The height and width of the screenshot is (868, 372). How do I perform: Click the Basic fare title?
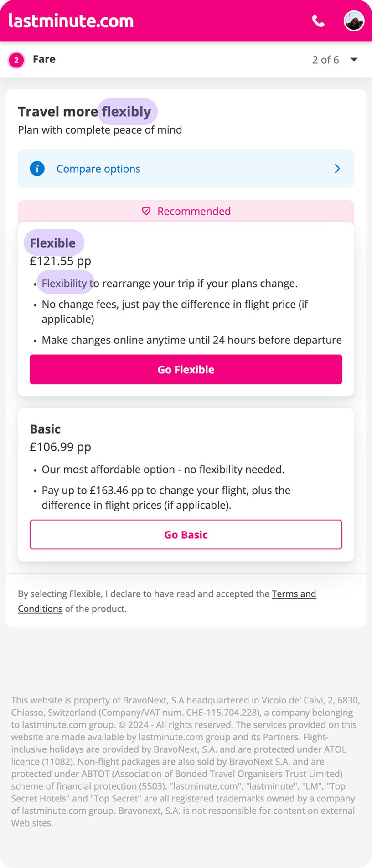pos(45,429)
